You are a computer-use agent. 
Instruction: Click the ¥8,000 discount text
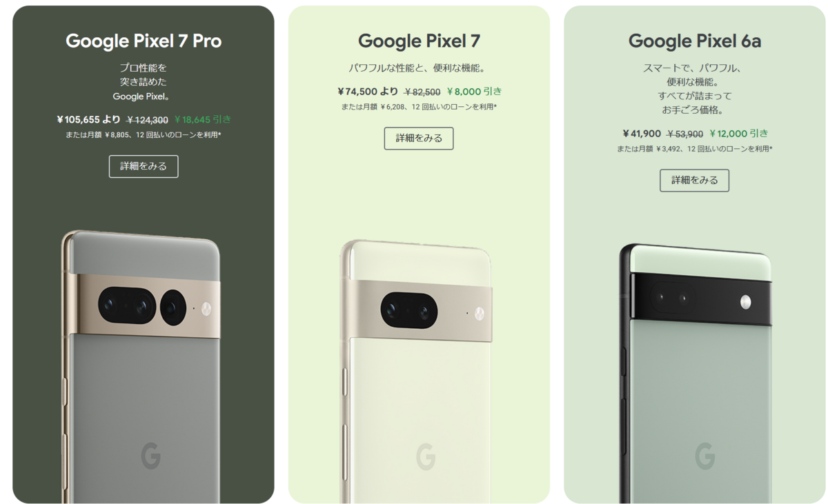[475, 91]
